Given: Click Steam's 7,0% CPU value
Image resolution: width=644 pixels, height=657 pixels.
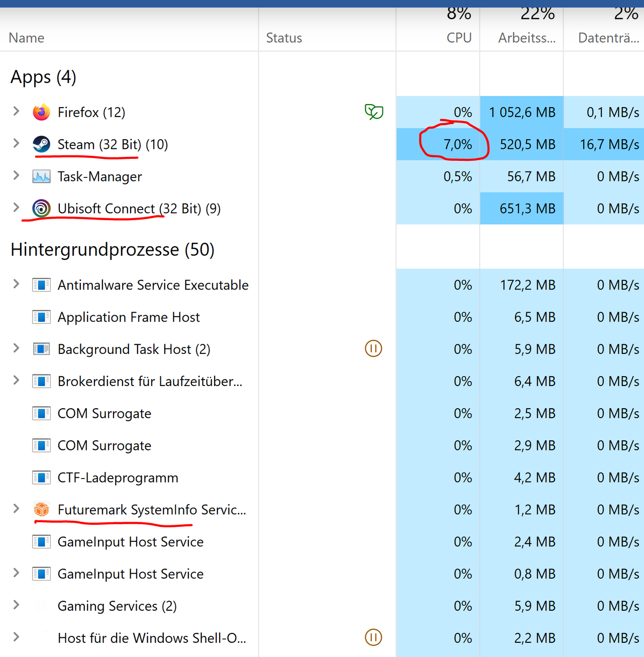Looking at the screenshot, I should coord(458,144).
